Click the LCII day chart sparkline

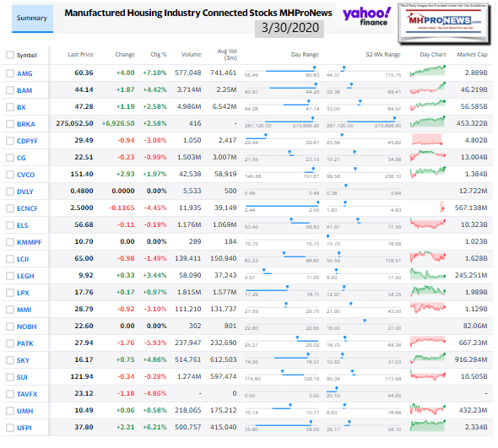(x=427, y=256)
